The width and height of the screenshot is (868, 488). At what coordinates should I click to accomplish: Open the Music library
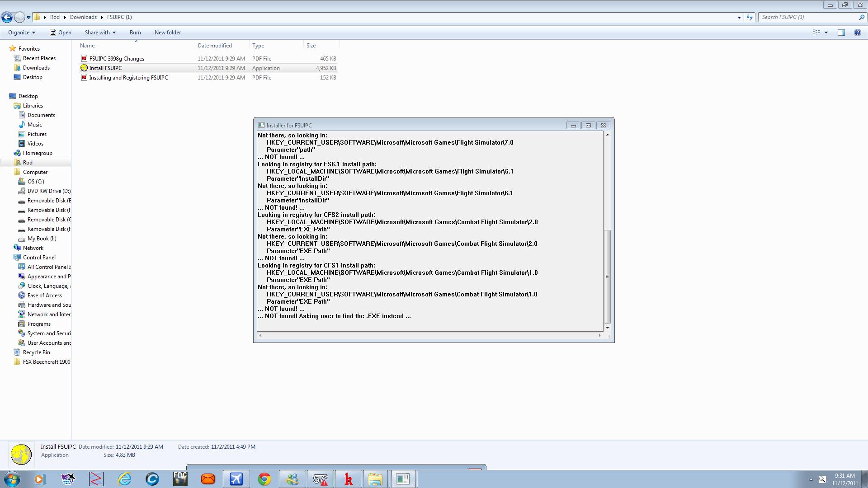pyautogui.click(x=34, y=125)
